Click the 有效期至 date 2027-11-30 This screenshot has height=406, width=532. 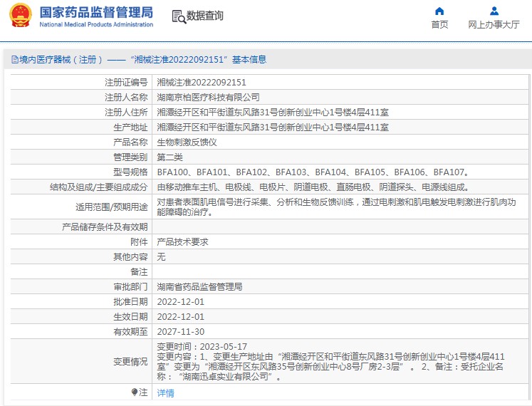[180, 331]
